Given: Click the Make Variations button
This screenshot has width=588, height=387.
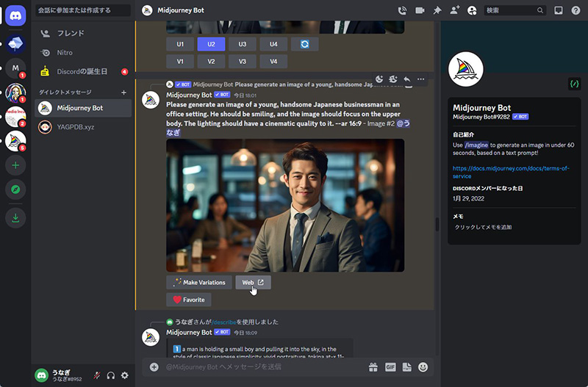Looking at the screenshot, I should [199, 282].
